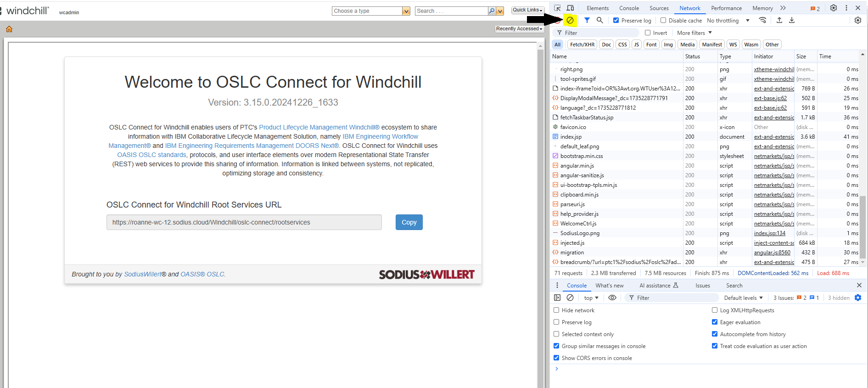Enable Log XMLHttpRequests checkbox
The image size is (868, 388).
click(x=715, y=310)
